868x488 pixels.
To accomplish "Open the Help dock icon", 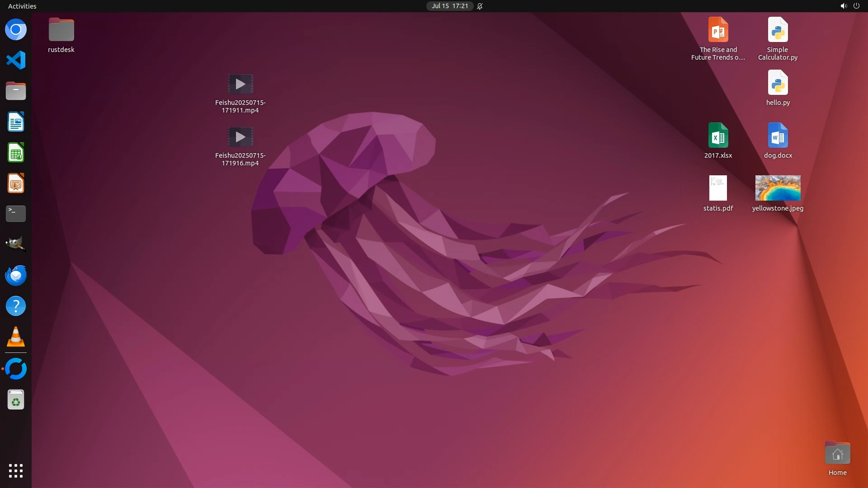I will [16, 306].
